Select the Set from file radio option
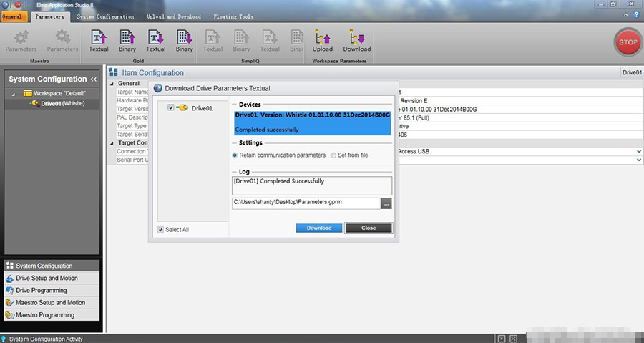This screenshot has width=644, height=343. [x=333, y=155]
